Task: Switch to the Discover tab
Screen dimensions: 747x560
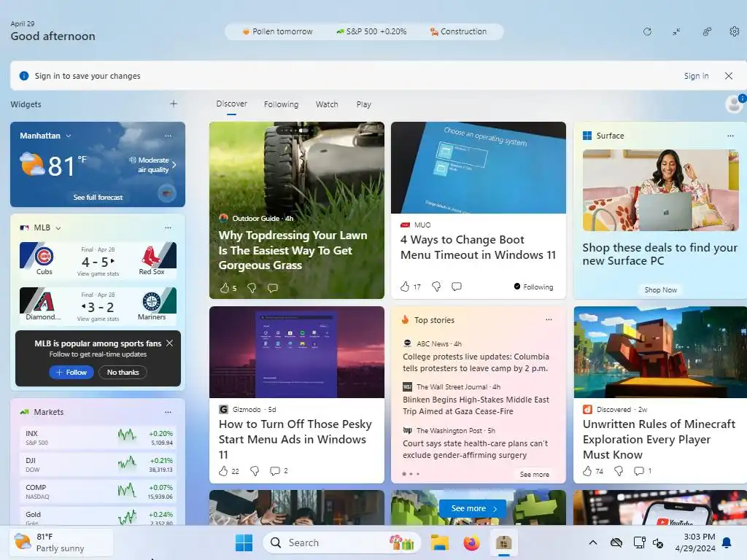Action: pos(231,104)
